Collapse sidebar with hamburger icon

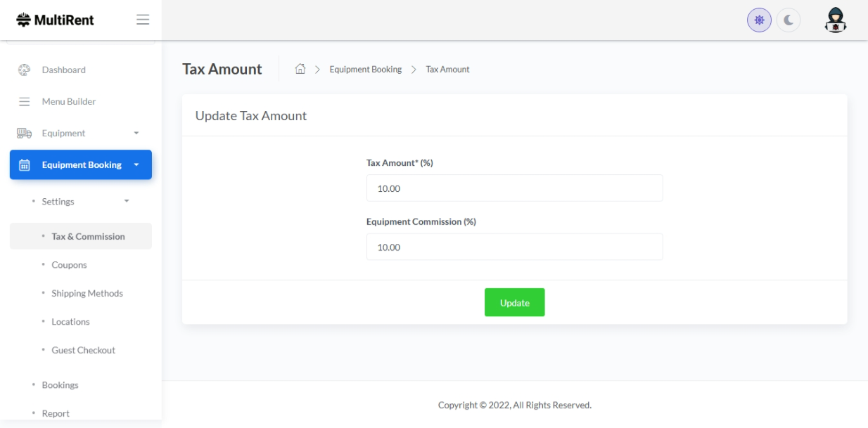[x=143, y=20]
